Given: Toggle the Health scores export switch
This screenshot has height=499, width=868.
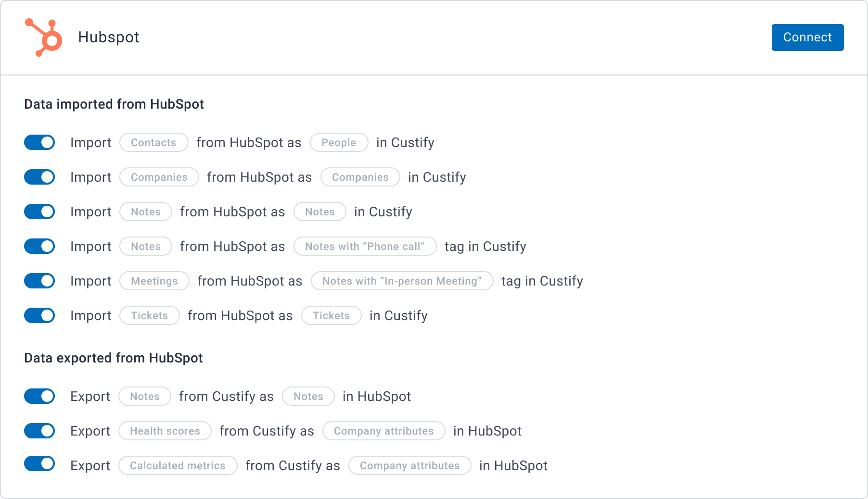Looking at the screenshot, I should coord(39,431).
